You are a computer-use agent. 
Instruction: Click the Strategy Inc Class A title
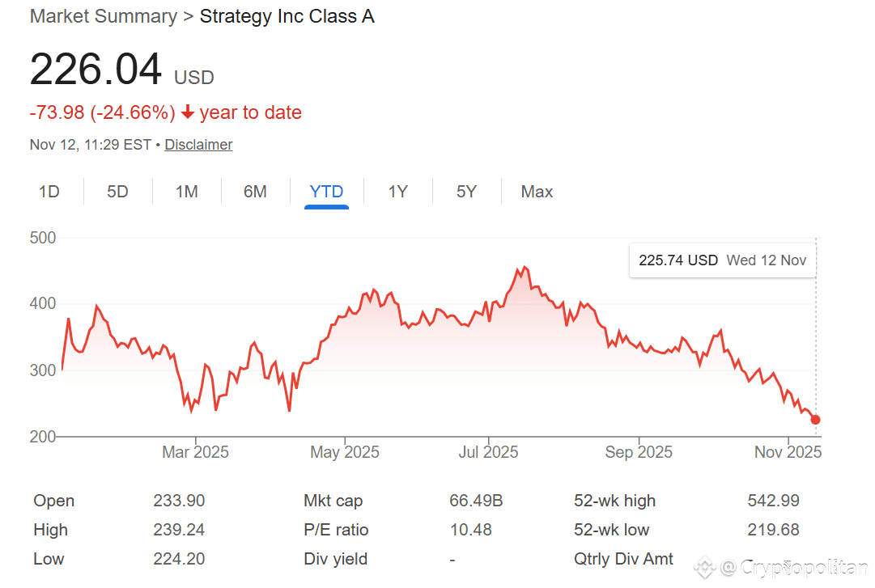coord(287,15)
